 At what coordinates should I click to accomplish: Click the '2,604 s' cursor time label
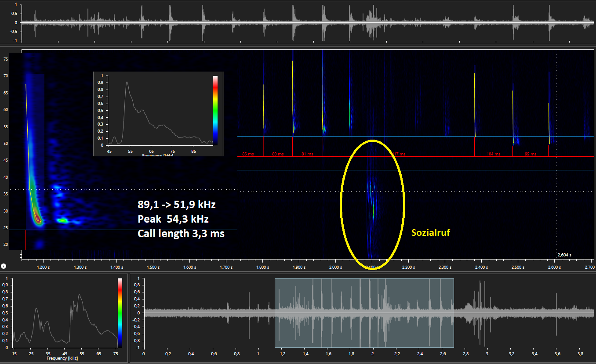coord(564,255)
